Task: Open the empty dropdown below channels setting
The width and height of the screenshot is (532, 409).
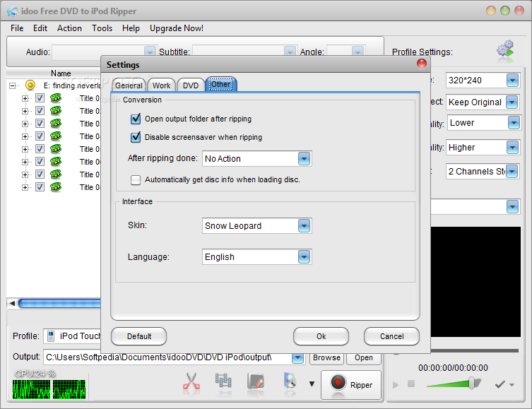Action: point(512,206)
